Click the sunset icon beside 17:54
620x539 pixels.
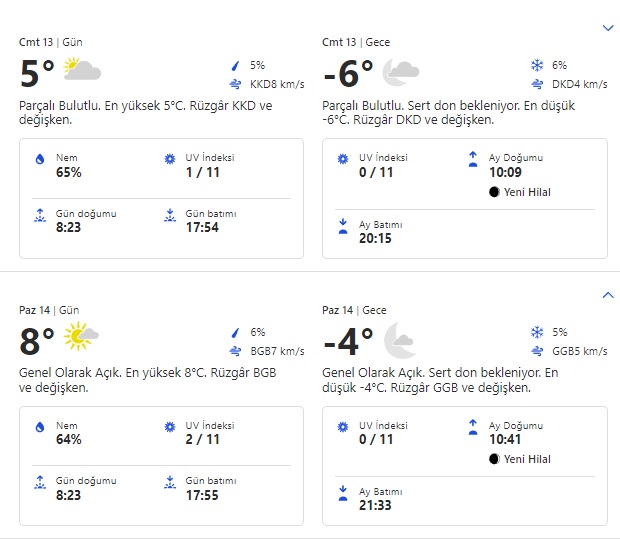(x=169, y=214)
